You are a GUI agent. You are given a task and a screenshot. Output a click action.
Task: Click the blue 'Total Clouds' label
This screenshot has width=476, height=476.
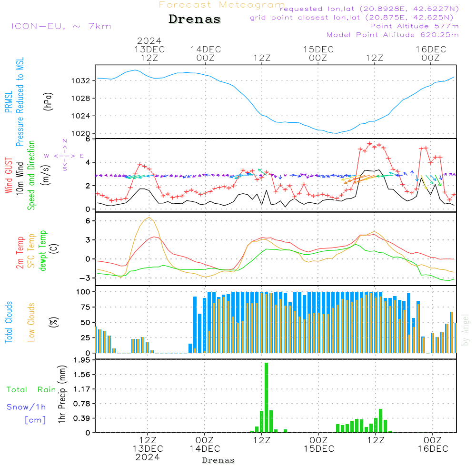click(x=9, y=322)
